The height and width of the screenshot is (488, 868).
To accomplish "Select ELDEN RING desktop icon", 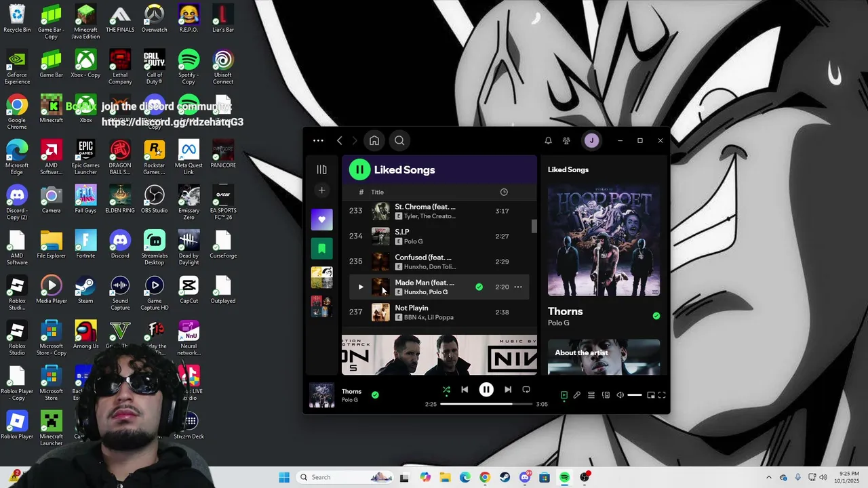I will (120, 199).
